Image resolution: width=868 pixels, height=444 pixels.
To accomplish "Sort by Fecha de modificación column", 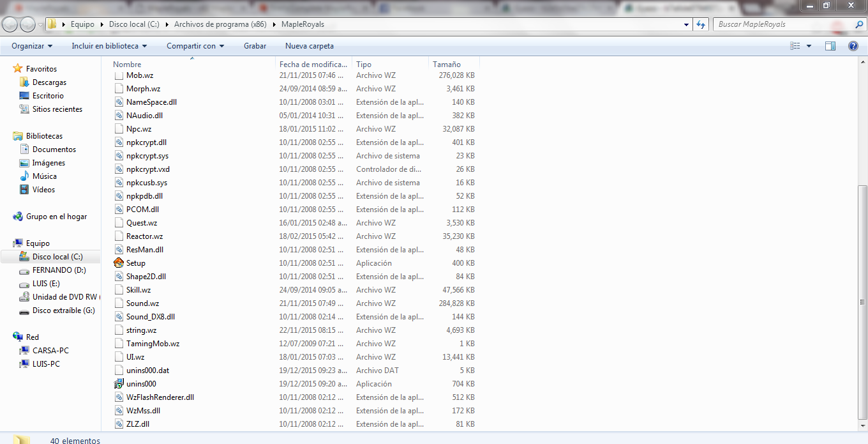I will tap(314, 65).
